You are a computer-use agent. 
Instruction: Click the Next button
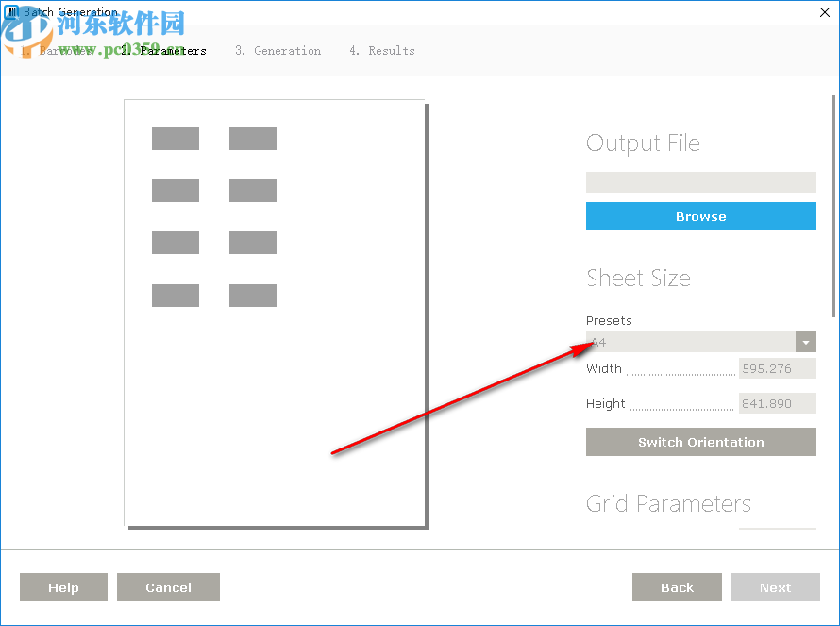click(775, 587)
